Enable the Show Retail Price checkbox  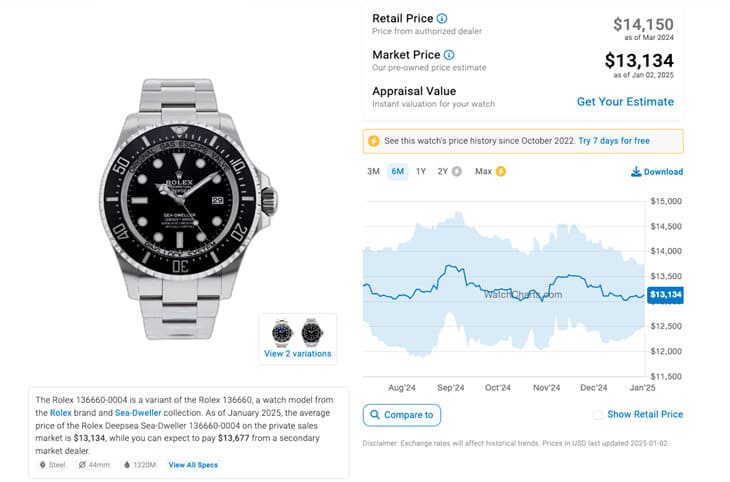[598, 415]
